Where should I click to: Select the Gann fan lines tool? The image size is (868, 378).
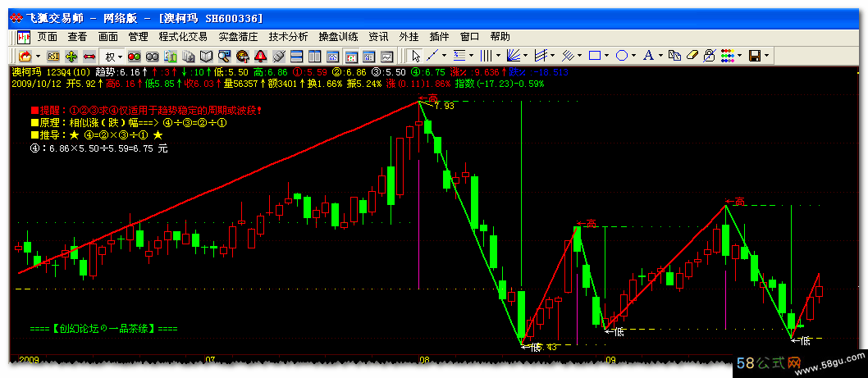pos(514,56)
